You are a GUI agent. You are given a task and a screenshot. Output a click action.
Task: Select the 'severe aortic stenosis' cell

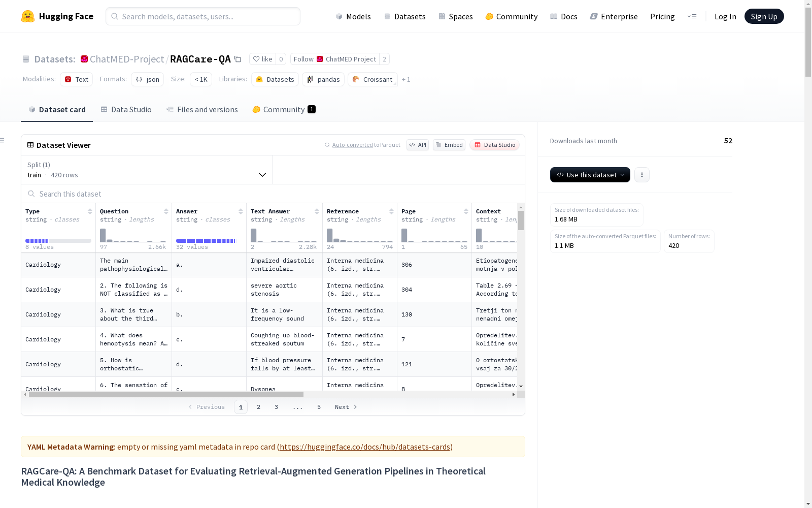click(284, 290)
